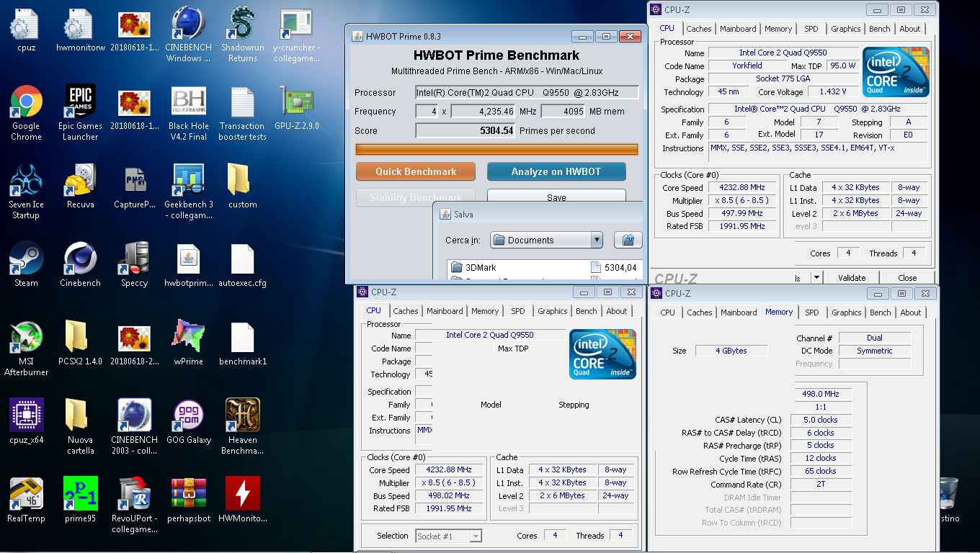Click the CPU-Z Close button
The width and height of the screenshot is (980, 553).
click(907, 278)
